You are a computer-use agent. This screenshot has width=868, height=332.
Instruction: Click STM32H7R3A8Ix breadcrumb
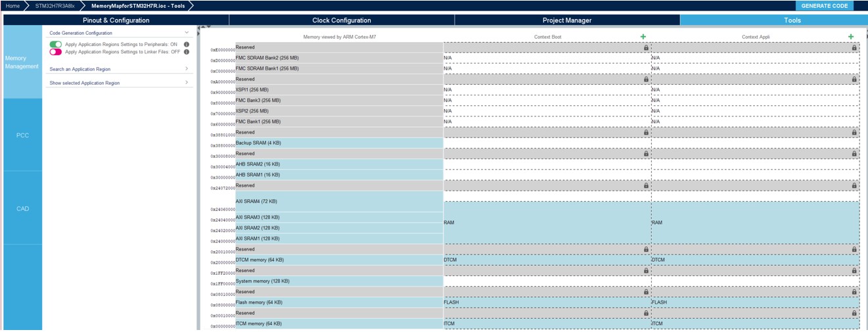[x=55, y=6]
